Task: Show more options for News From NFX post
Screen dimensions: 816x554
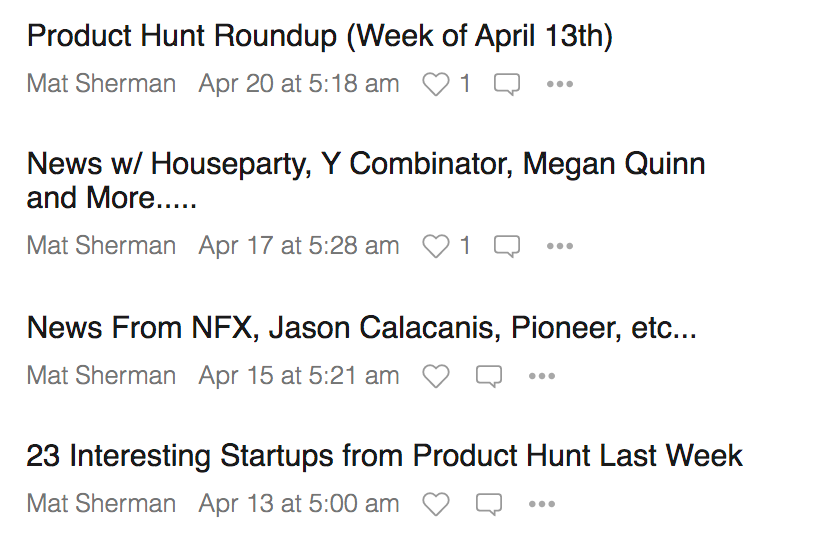Action: click(x=541, y=376)
